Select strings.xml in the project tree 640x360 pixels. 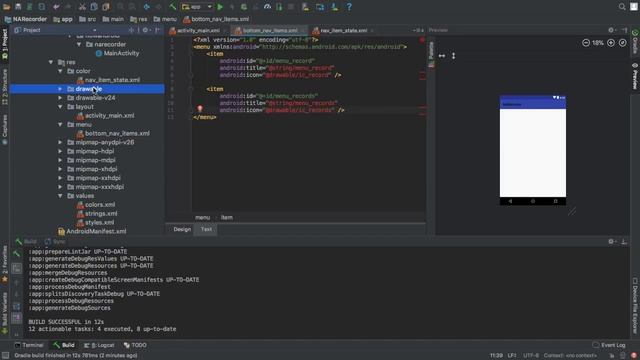coord(97,214)
